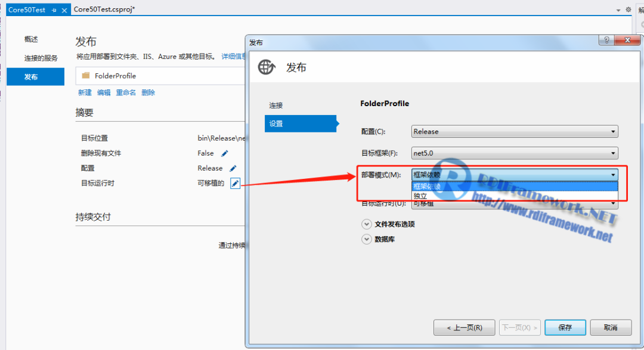Click the 保存 button

tap(565, 327)
